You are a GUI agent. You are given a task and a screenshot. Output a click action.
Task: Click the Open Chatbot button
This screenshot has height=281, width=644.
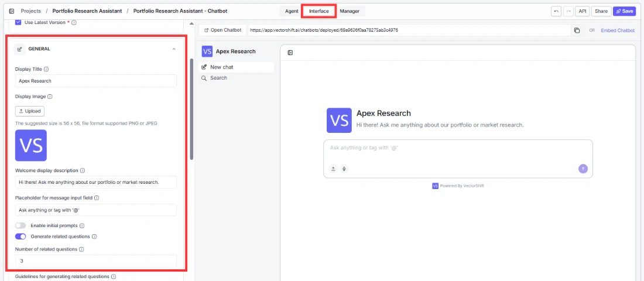point(222,30)
